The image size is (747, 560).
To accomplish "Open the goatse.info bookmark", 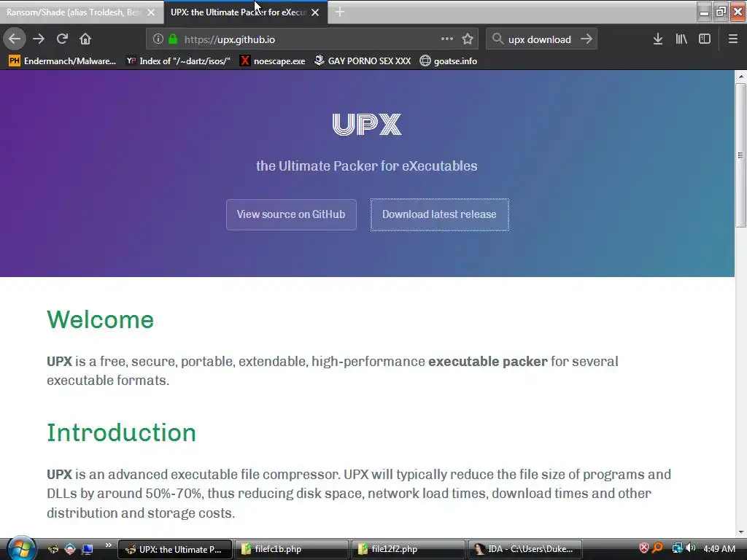I will pos(449,61).
